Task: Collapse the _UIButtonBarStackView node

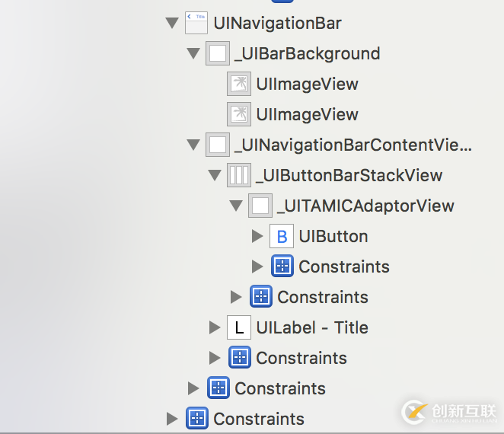Action: pyautogui.click(x=215, y=176)
